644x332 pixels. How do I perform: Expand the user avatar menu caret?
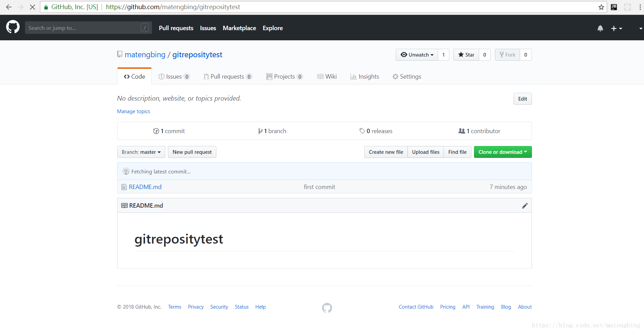[641, 28]
